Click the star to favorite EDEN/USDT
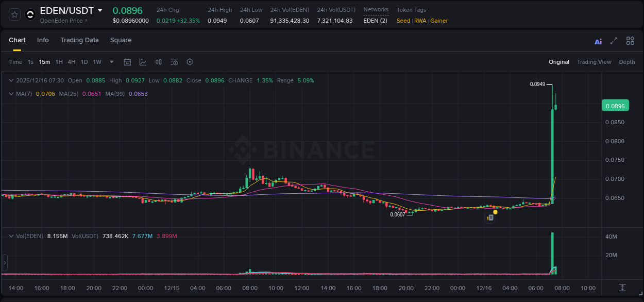This screenshot has height=302, width=644. coord(14,14)
